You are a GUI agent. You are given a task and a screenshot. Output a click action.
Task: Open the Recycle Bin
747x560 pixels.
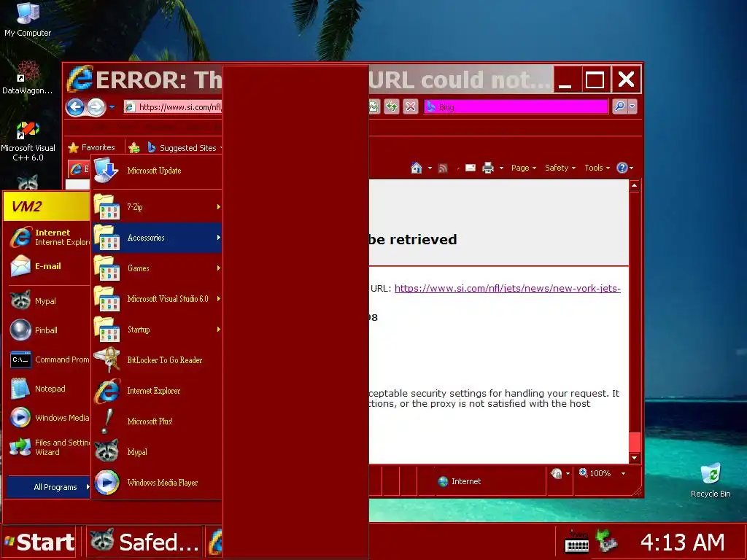click(x=711, y=480)
